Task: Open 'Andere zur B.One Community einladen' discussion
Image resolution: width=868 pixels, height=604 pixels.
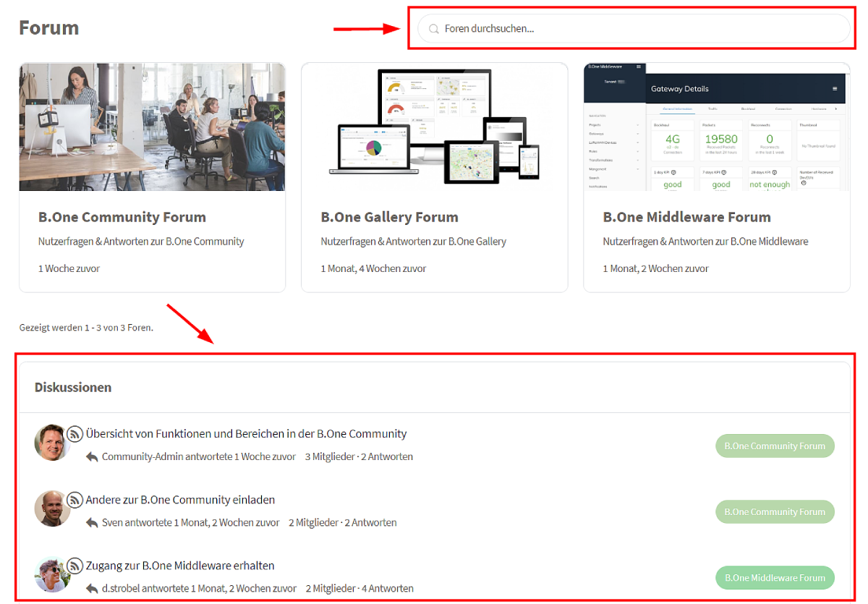Action: point(180,500)
